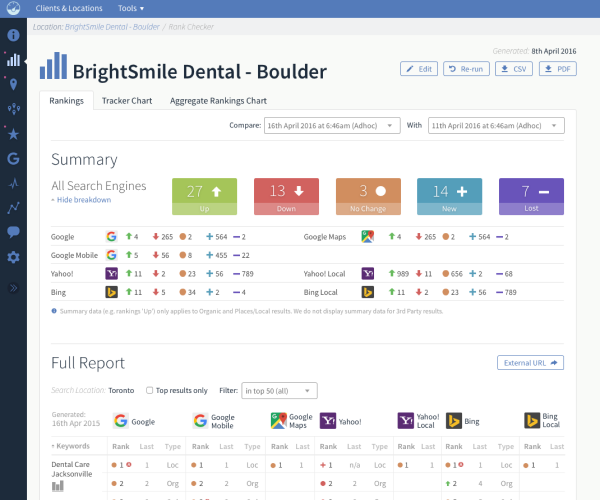Click Bing Local column header icon
The image size is (600, 500).
pyautogui.click(x=532, y=420)
